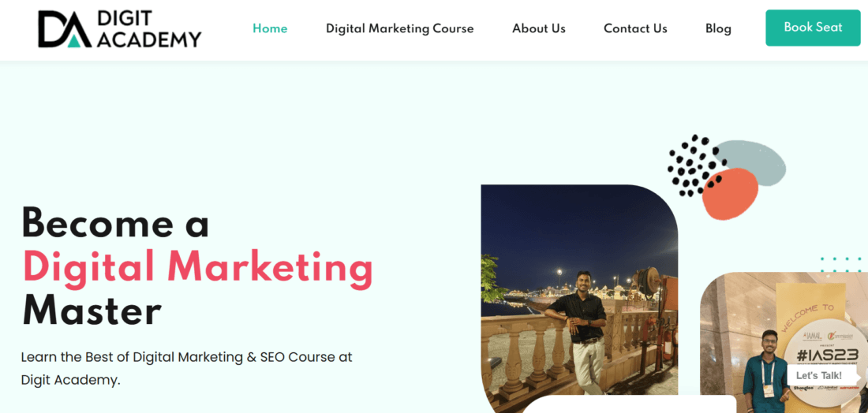The height and width of the screenshot is (413, 868).
Task: Click the orange blob decoration
Action: [x=730, y=194]
